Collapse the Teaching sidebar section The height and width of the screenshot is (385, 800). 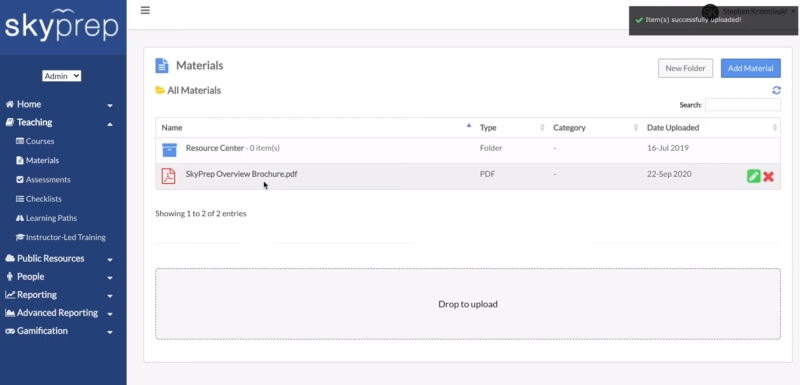[x=59, y=122]
